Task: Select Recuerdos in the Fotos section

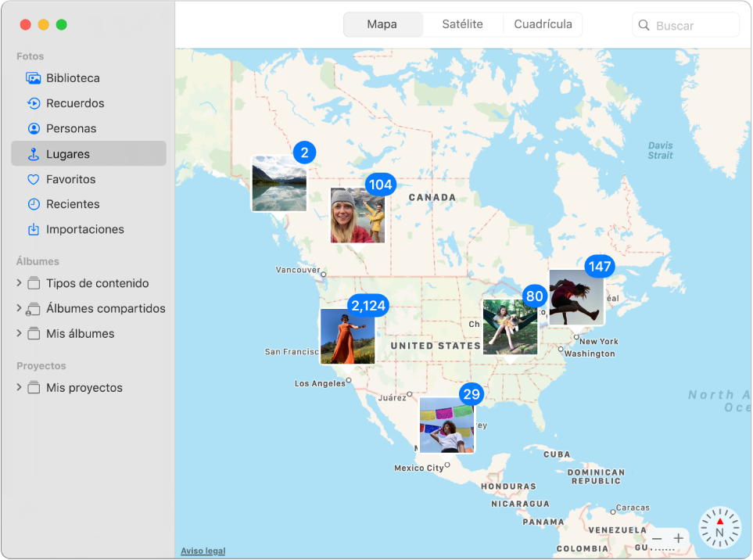Action: tap(75, 102)
